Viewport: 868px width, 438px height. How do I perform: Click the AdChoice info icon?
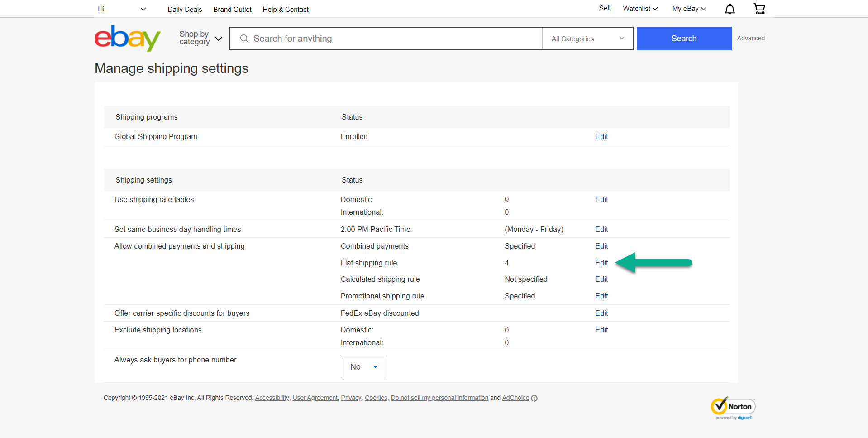click(534, 398)
